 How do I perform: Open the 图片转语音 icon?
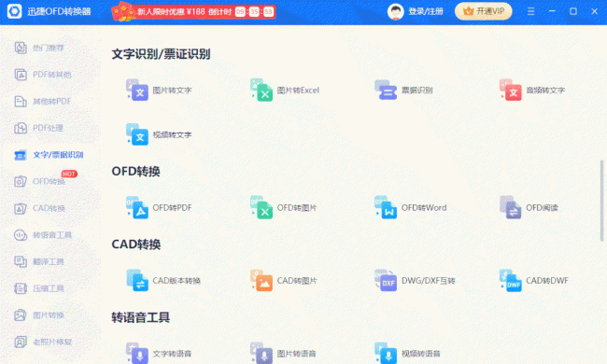(x=261, y=353)
